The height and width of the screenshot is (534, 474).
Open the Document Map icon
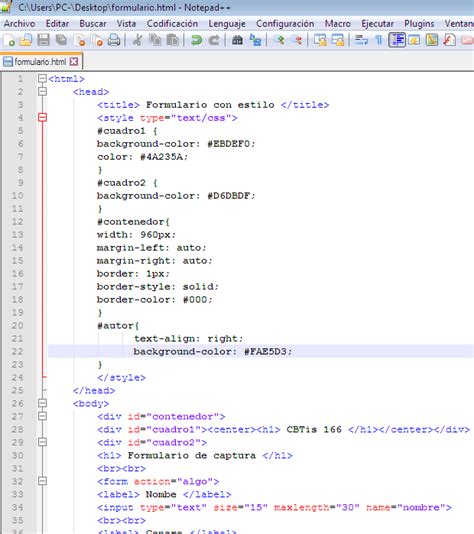click(432, 40)
